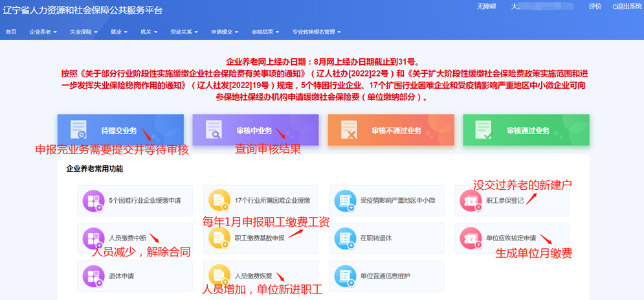
Task: Select the 在职转退休 blue icon
Action: pos(345,238)
